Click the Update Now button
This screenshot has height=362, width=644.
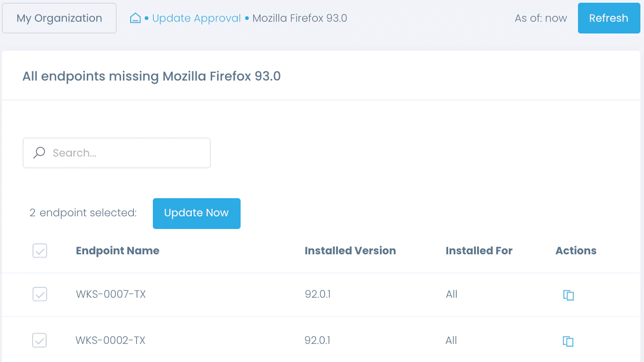click(x=196, y=213)
